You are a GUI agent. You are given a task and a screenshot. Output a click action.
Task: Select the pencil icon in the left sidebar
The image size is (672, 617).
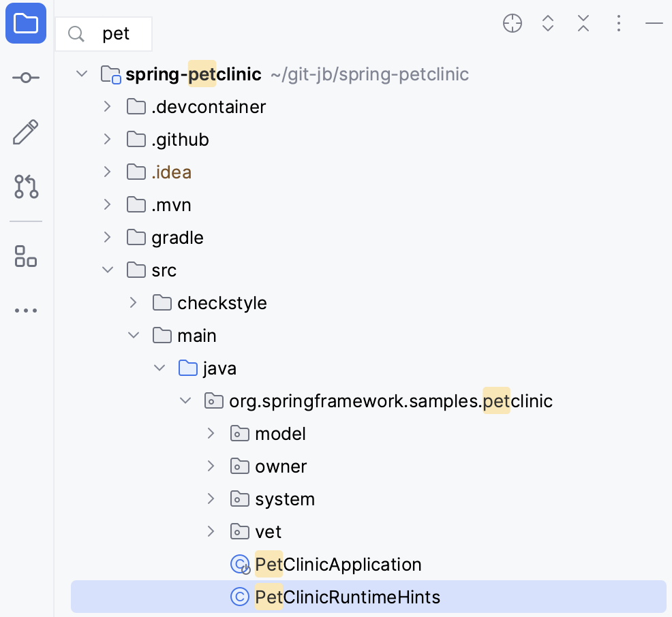(x=25, y=131)
